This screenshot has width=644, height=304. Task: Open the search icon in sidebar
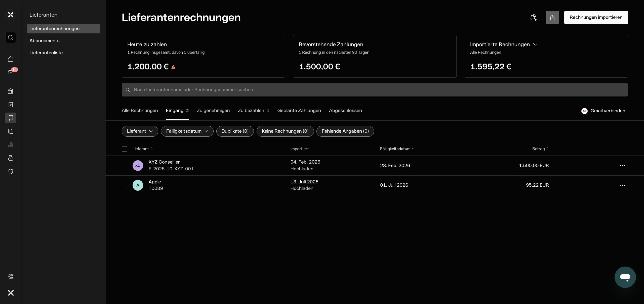(11, 37)
